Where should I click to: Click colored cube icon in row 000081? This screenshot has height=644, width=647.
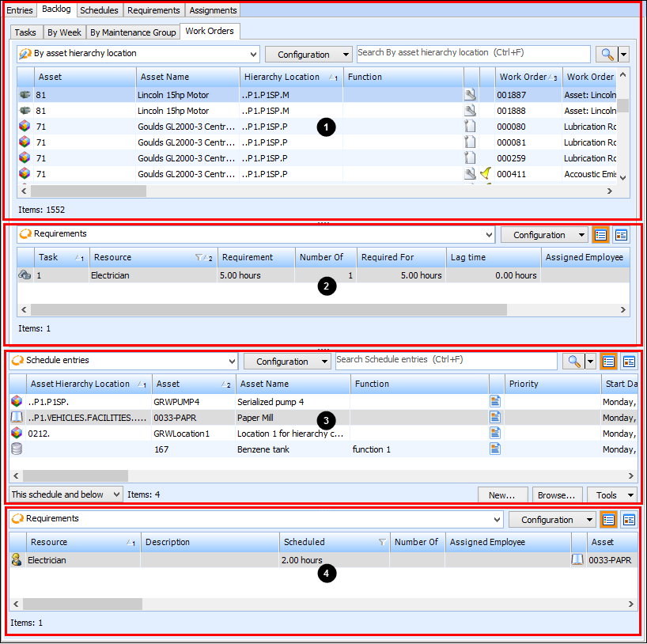[x=25, y=142]
